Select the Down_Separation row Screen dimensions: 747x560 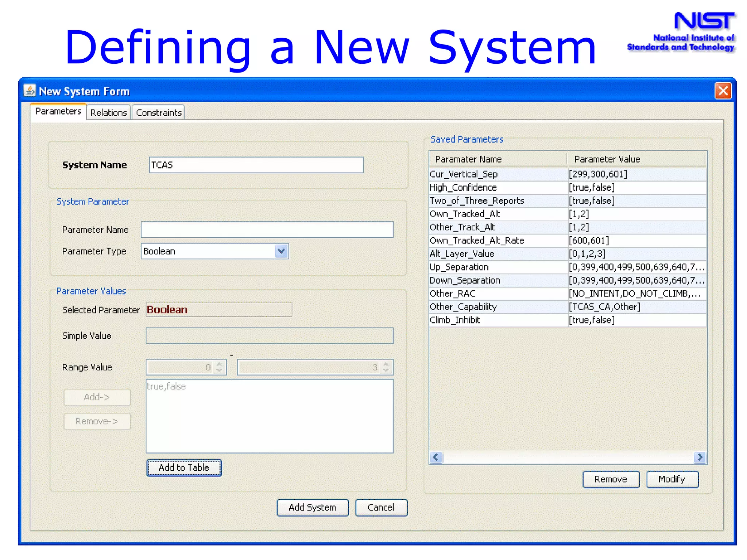point(568,280)
